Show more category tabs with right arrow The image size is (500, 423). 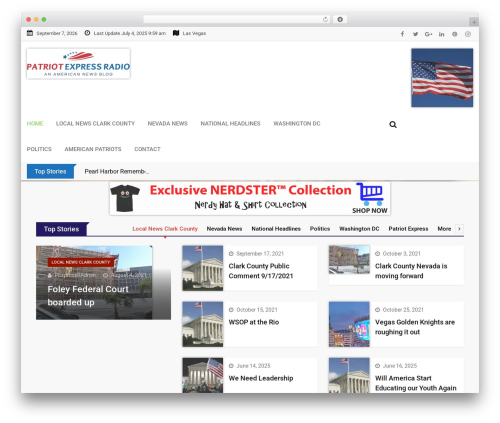pos(459,229)
